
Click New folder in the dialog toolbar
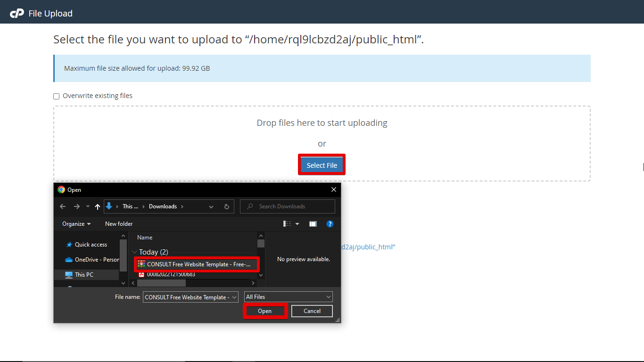pyautogui.click(x=119, y=224)
